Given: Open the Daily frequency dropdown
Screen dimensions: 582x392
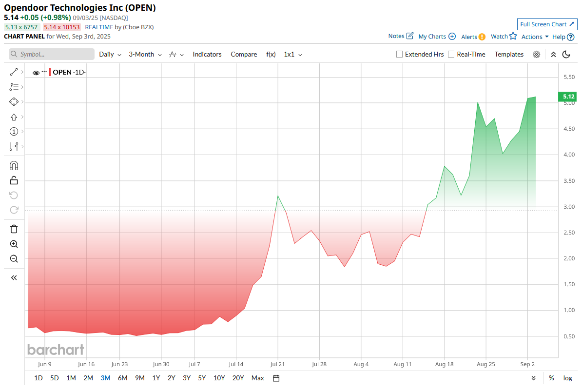Looking at the screenshot, I should click(110, 54).
